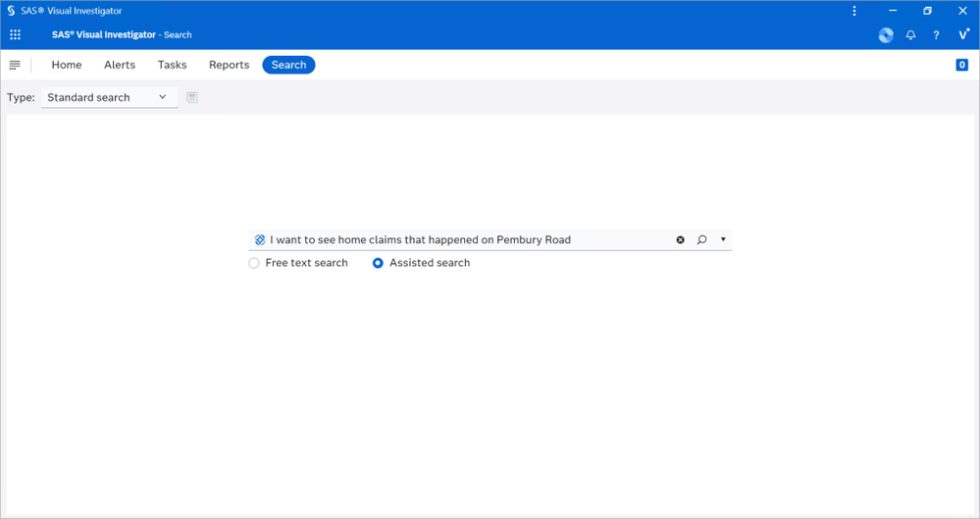Image resolution: width=980 pixels, height=519 pixels.
Task: Open the round blue assistant icon
Action: (886, 35)
